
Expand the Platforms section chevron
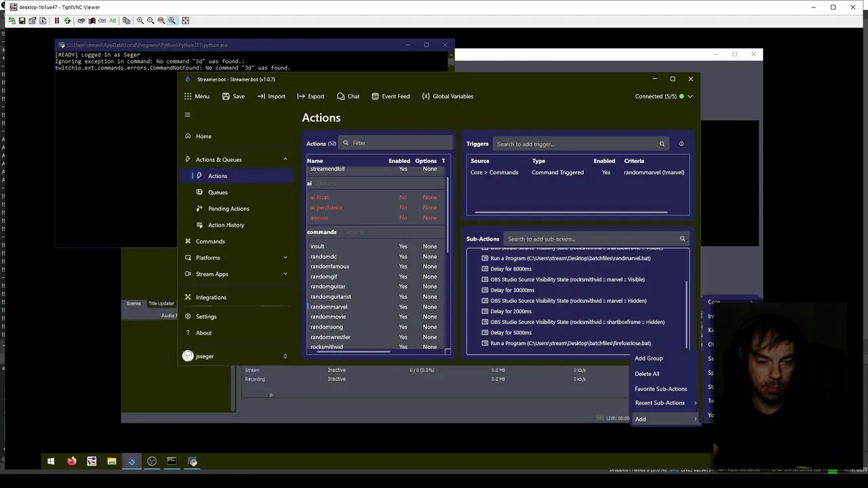click(285, 258)
